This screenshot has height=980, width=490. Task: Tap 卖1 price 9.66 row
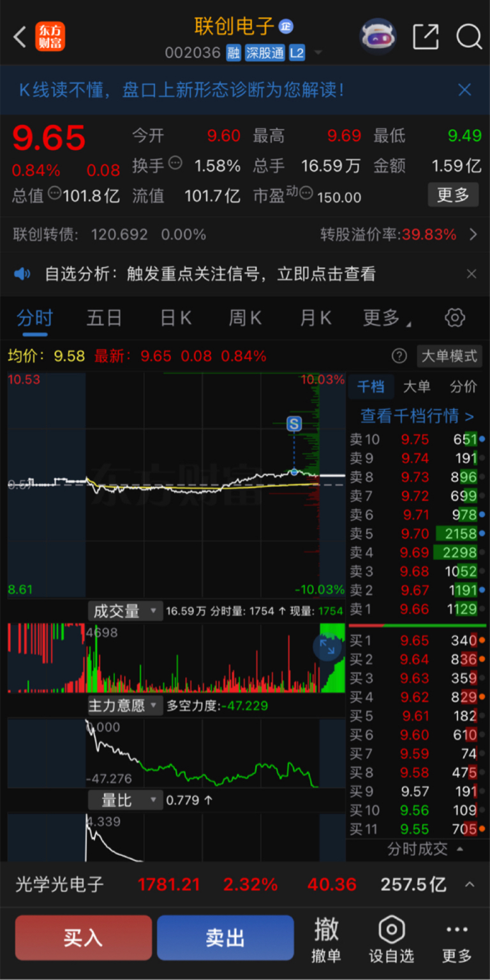click(x=417, y=609)
